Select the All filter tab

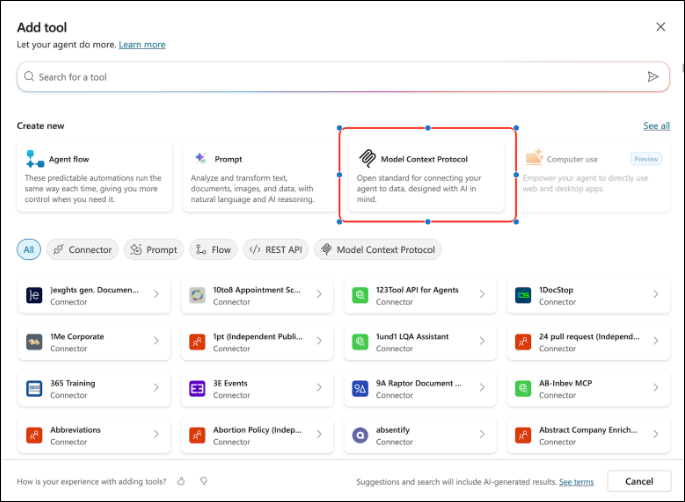pos(29,249)
